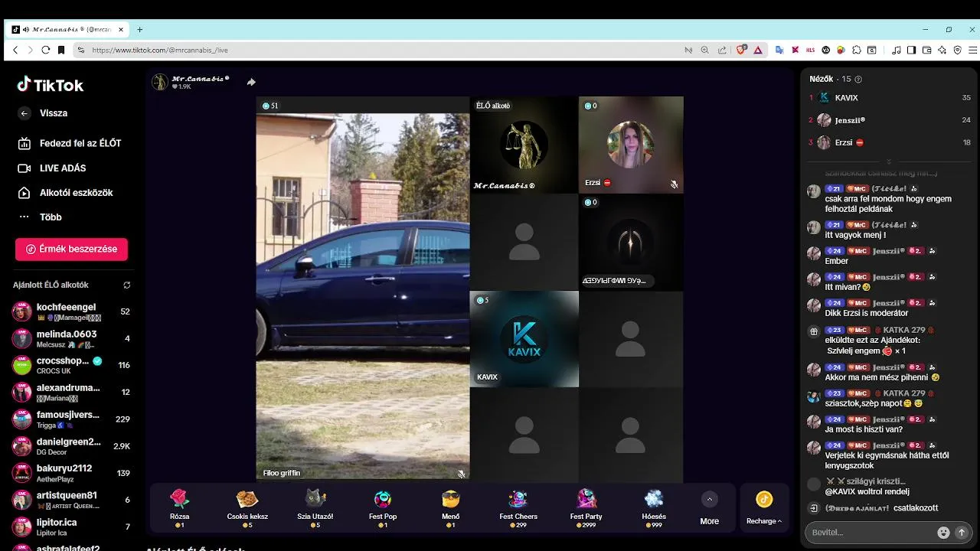Expand More gifts
This screenshot has width=980, height=551.
[x=710, y=509]
